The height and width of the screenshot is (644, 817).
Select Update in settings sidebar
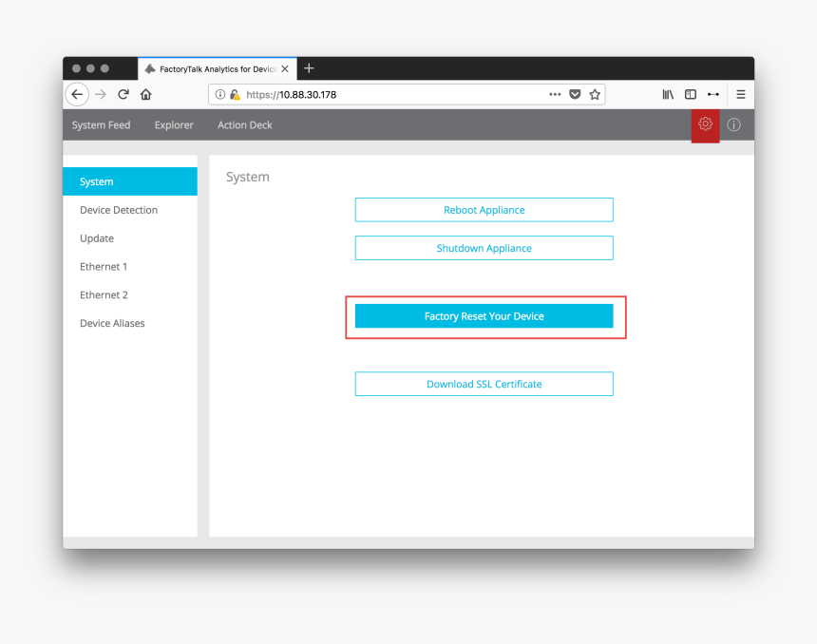[x=130, y=238]
